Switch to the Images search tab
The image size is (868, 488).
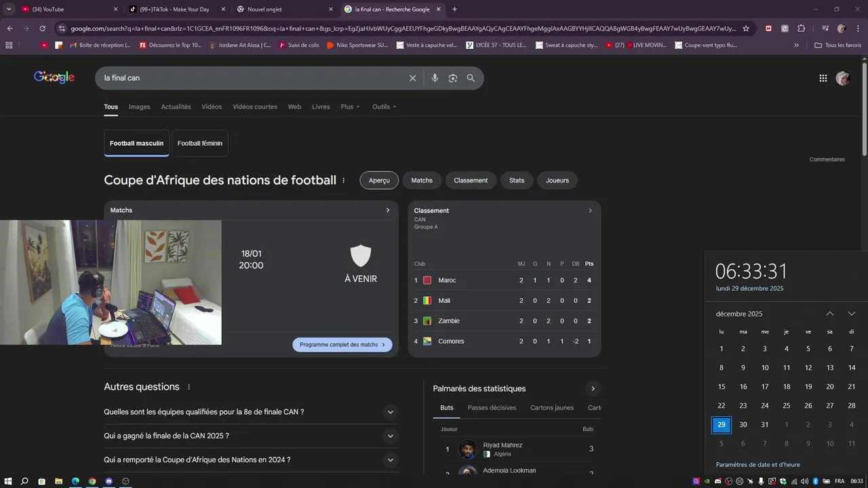click(x=140, y=106)
